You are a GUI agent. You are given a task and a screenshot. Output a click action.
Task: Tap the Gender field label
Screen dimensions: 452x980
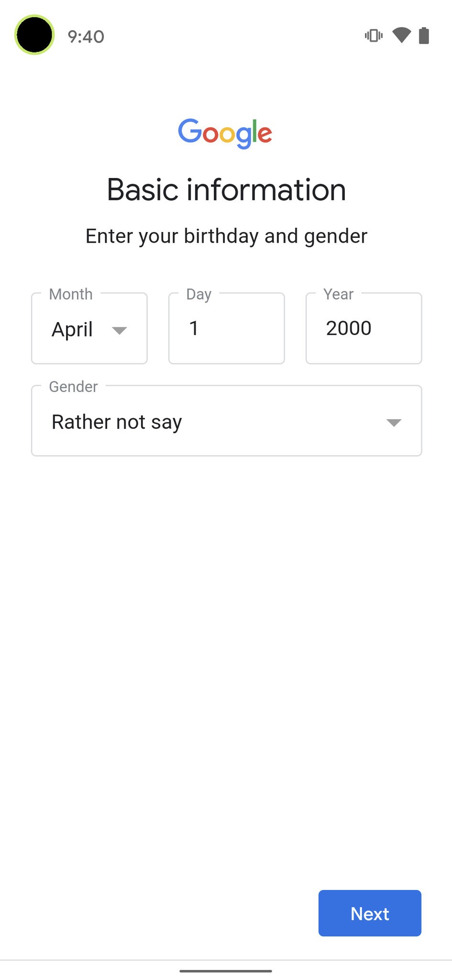73,386
